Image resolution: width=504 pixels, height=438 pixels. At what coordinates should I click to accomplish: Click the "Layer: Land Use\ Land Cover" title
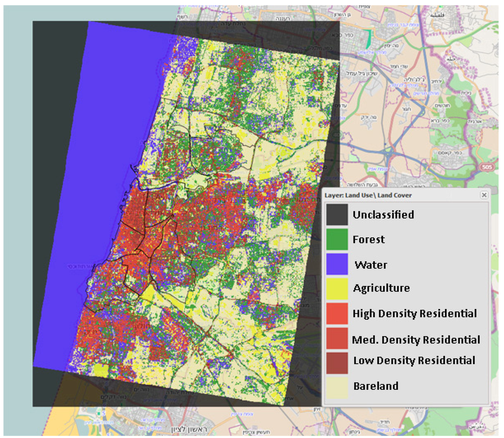(x=368, y=195)
